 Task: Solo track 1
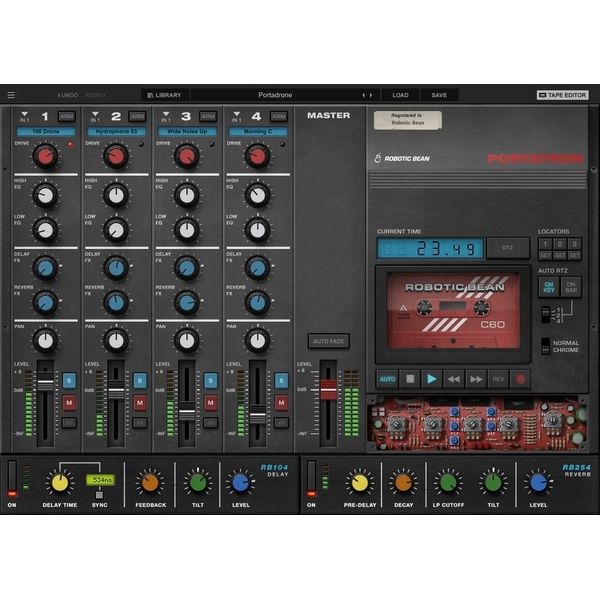point(69,381)
